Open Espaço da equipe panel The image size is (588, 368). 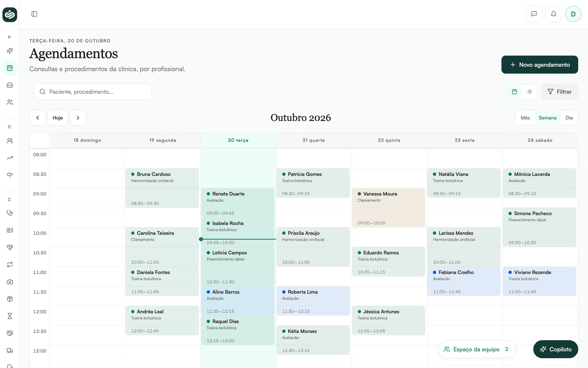pos(477,349)
